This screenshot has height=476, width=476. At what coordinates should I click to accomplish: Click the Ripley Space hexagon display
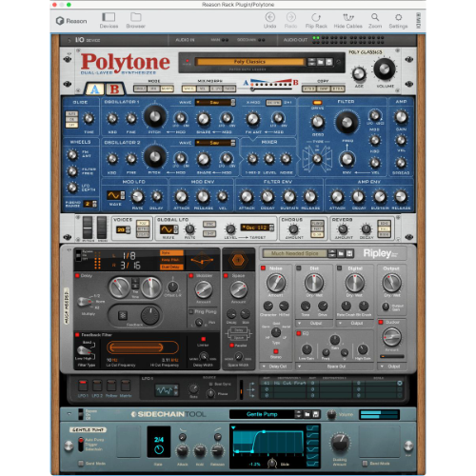[238, 260]
